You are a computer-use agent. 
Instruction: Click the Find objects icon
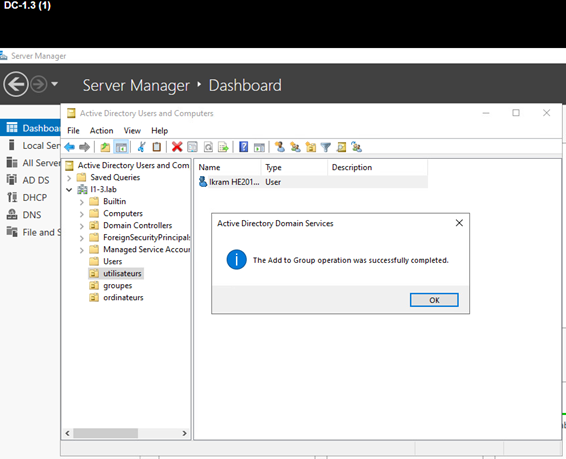[x=341, y=147]
